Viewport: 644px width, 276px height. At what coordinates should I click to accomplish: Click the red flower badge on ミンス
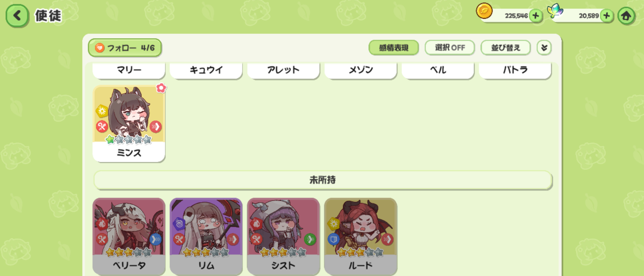pos(161,88)
